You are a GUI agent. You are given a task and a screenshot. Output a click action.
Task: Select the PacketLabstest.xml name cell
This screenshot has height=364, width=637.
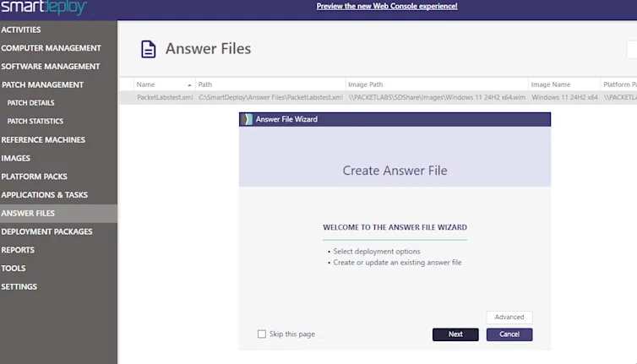tap(165, 97)
